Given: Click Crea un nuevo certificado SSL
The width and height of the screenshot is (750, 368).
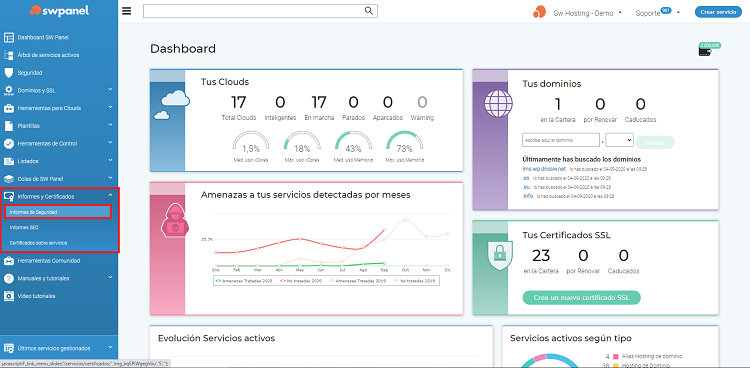Looking at the screenshot, I should [582, 298].
